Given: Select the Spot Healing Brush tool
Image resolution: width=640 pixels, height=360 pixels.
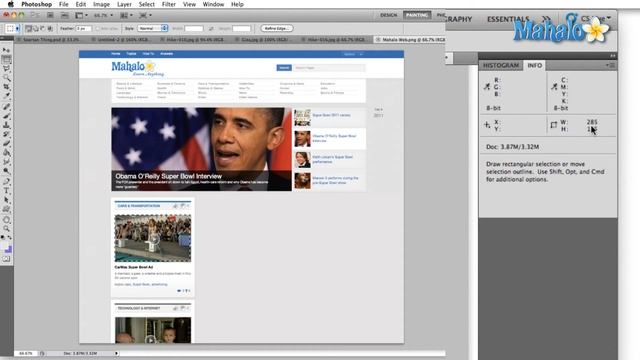Looking at the screenshot, I should point(6,107).
